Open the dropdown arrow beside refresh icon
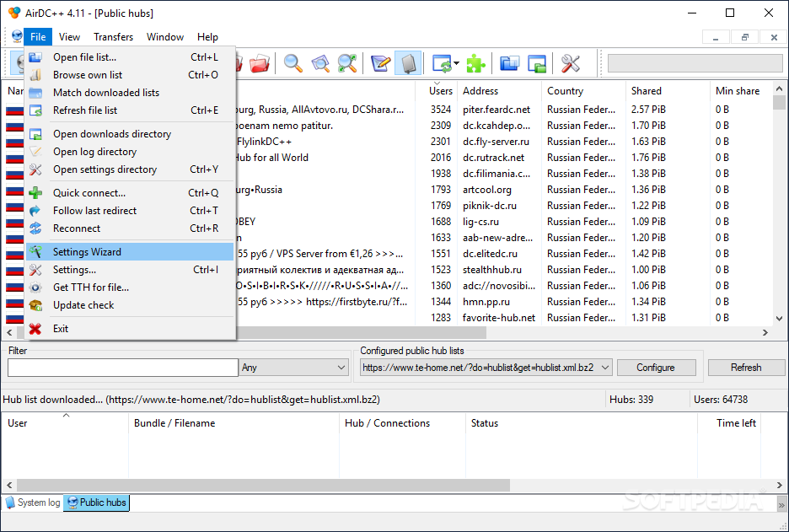 (456, 63)
